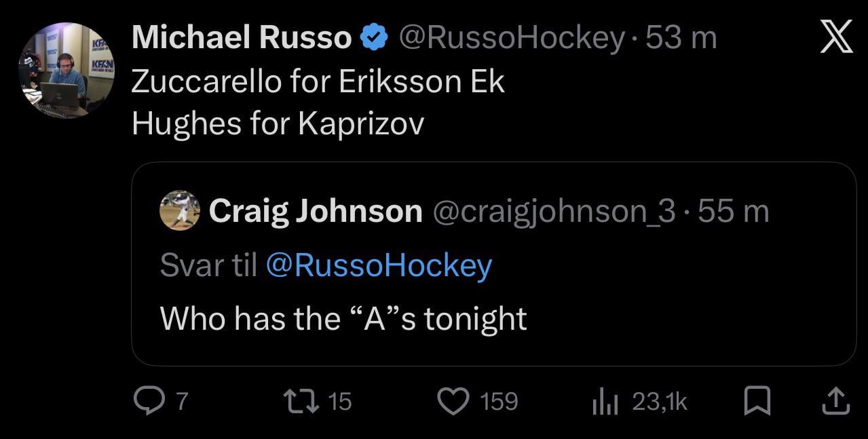Open the @craigjohnson_3 handle
This screenshot has width=868, height=439.
pos(554,211)
